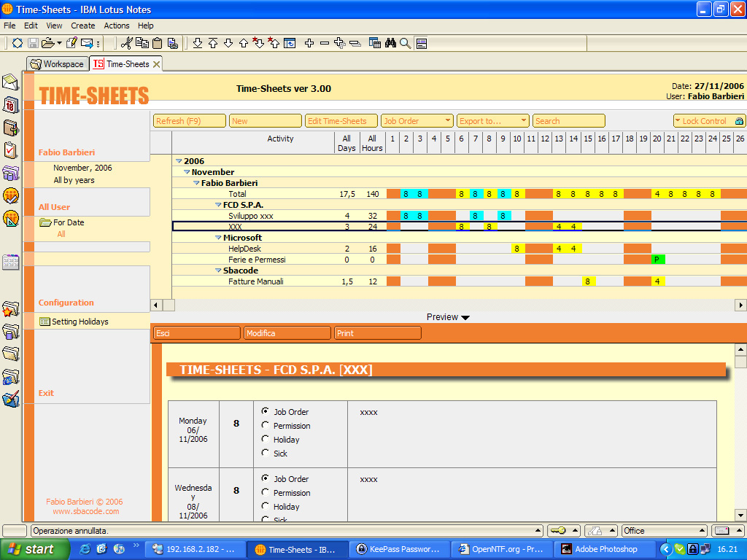Image resolution: width=747 pixels, height=560 pixels.
Task: Click the Lock Control button
Action: tap(709, 121)
